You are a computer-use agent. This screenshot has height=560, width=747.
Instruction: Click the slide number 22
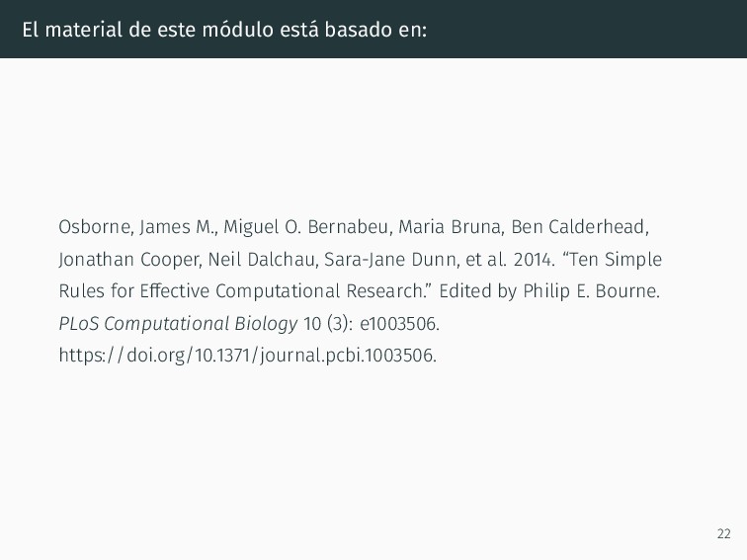723,533
